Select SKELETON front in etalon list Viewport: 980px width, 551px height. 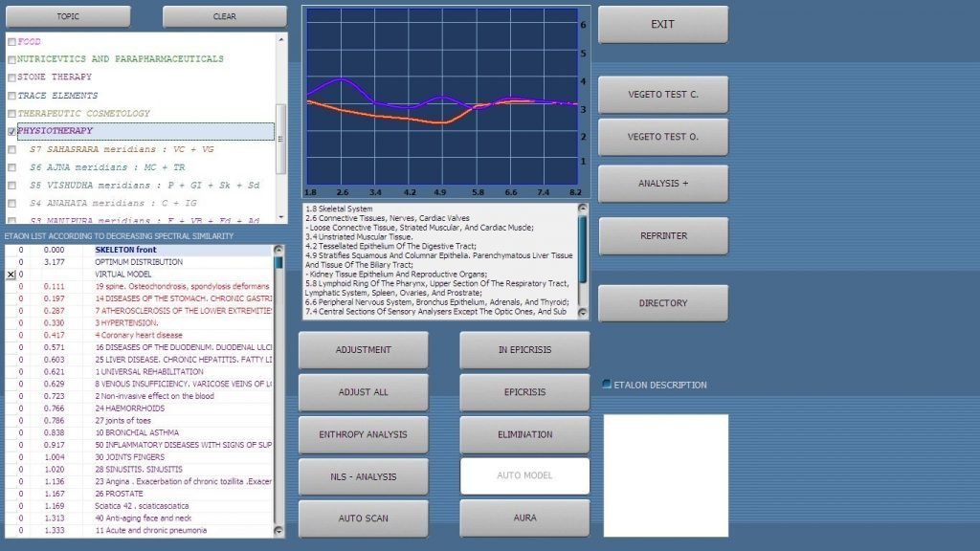125,250
